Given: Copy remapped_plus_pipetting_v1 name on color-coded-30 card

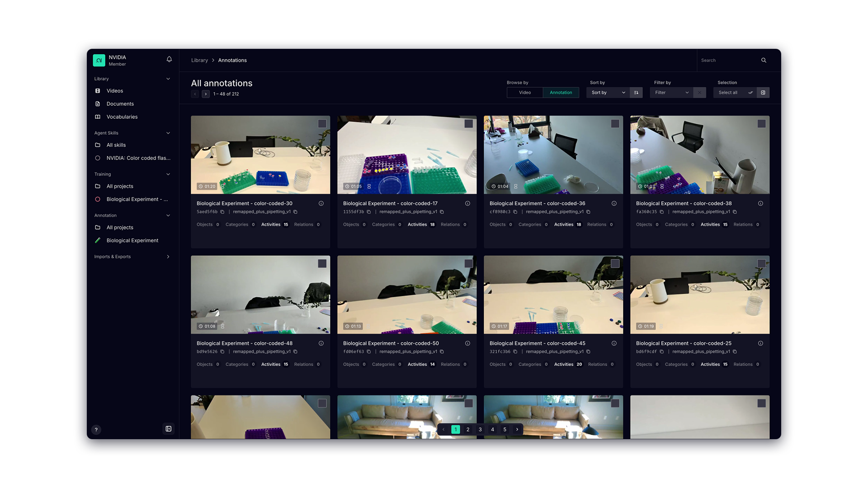Looking at the screenshot, I should point(296,212).
